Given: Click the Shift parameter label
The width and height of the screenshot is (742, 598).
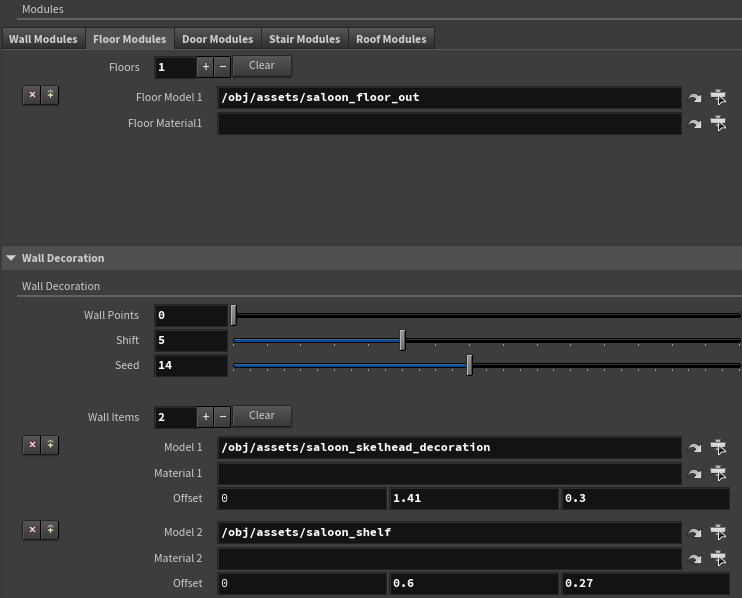Looking at the screenshot, I should (x=127, y=341).
